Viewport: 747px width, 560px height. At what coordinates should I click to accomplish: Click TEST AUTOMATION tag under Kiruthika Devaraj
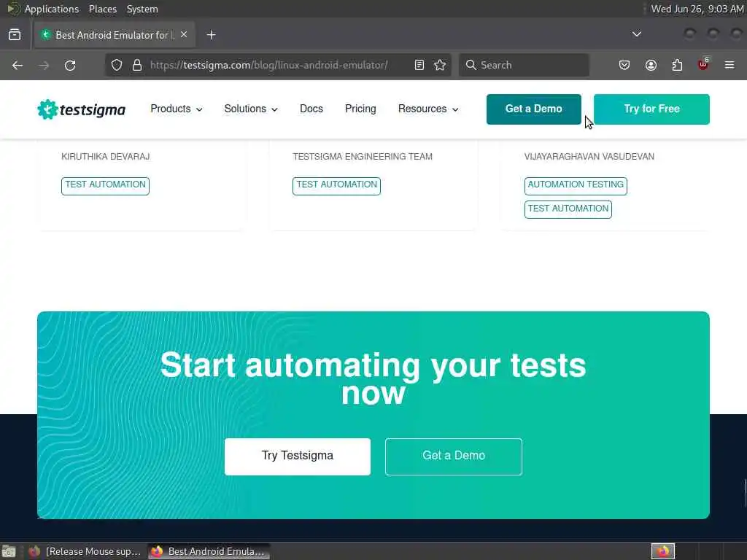tap(105, 185)
